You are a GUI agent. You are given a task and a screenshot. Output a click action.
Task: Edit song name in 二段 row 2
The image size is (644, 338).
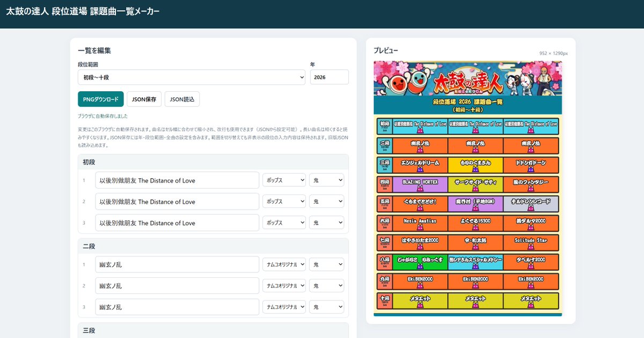pos(177,286)
